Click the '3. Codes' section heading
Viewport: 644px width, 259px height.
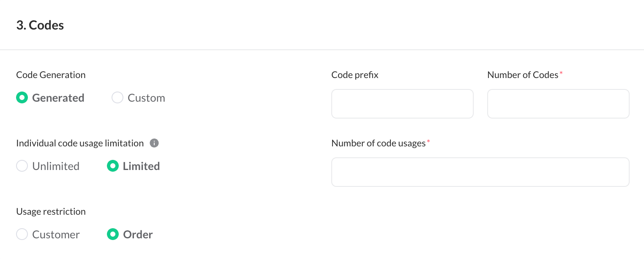(x=40, y=25)
